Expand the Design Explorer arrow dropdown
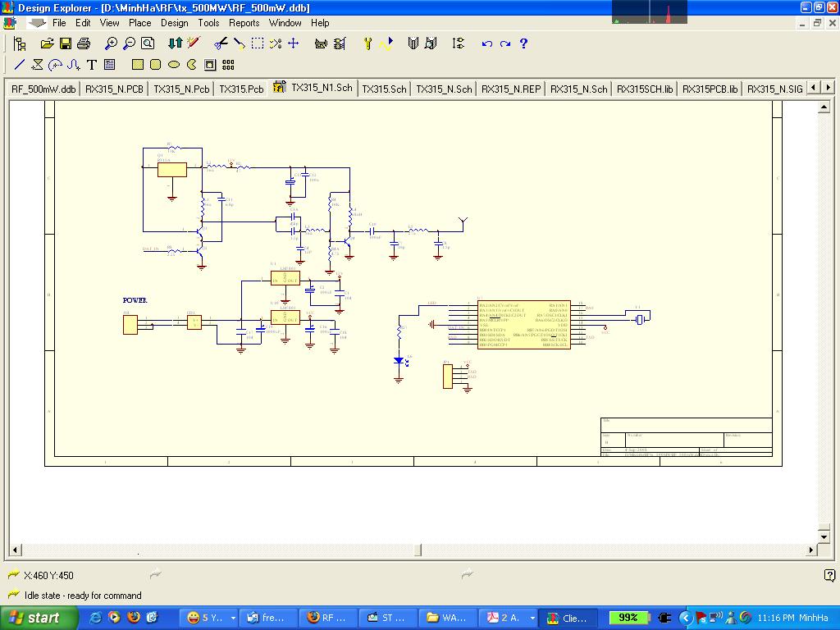This screenshot has height=630, width=840. [x=37, y=23]
